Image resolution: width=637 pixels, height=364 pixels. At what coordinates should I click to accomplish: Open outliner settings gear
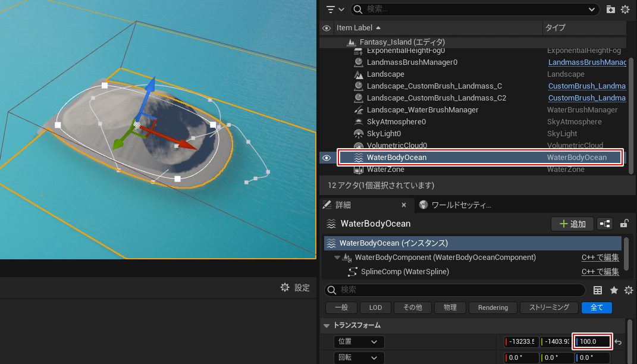[625, 10]
